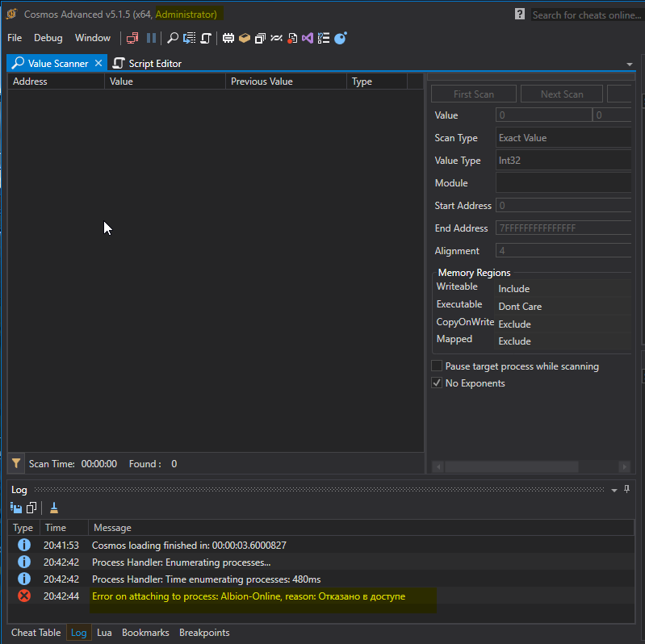
Task: Sort results by Previous Value column header
Action: [x=286, y=82]
